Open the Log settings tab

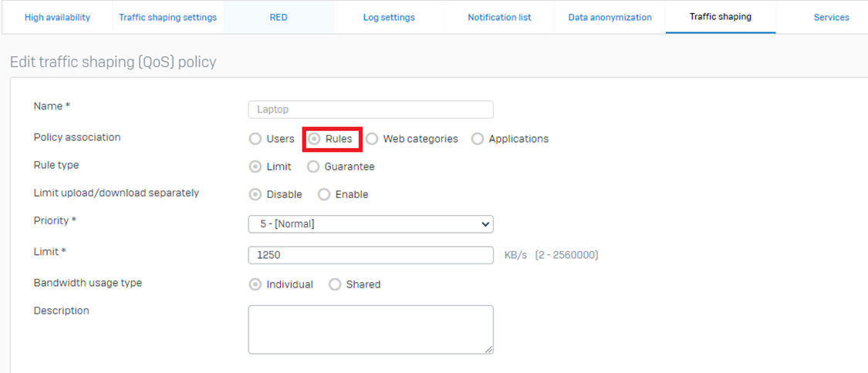(x=389, y=17)
